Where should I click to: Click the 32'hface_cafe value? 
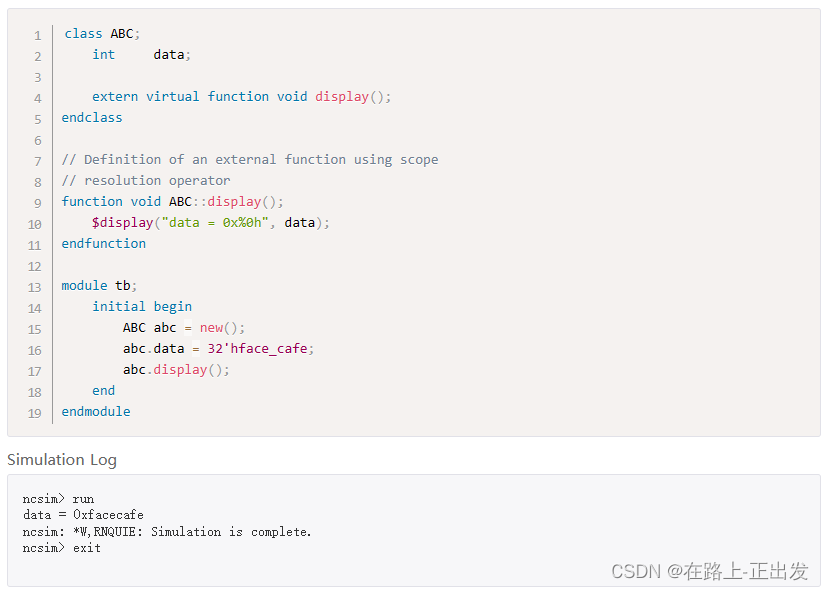pyautogui.click(x=253, y=349)
